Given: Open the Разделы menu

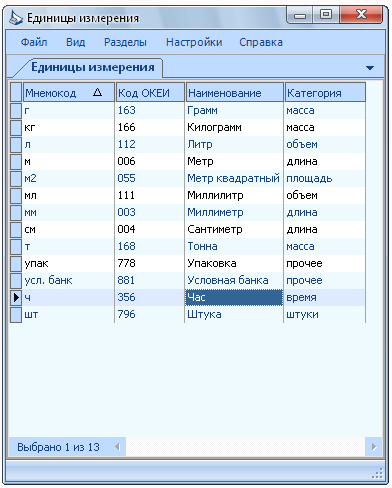Looking at the screenshot, I should [x=125, y=42].
